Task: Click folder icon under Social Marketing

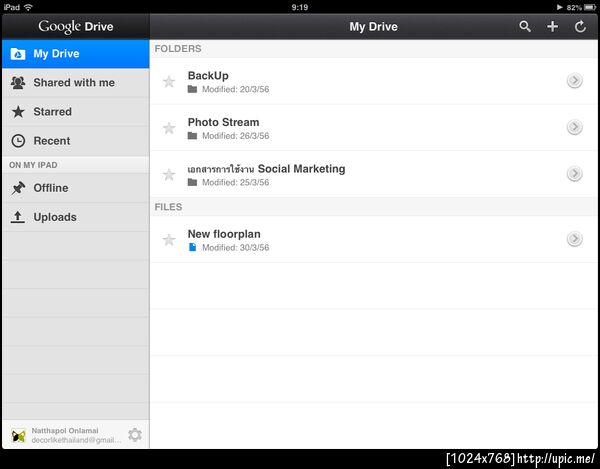Action: 192,182
